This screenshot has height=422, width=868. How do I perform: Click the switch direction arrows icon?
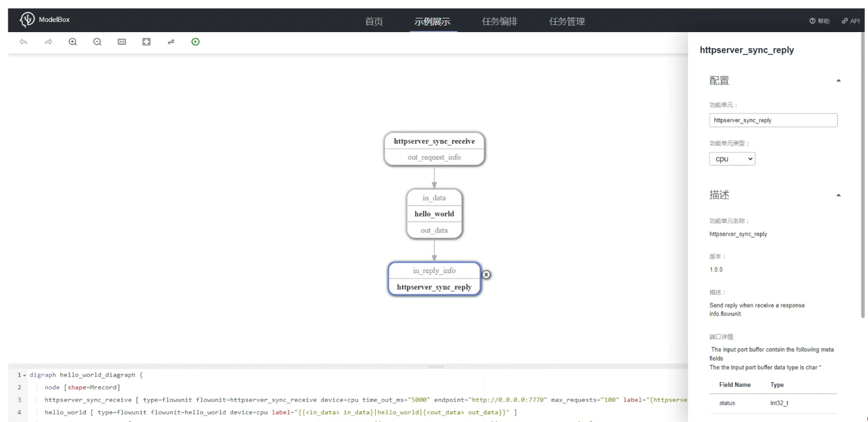tap(171, 42)
